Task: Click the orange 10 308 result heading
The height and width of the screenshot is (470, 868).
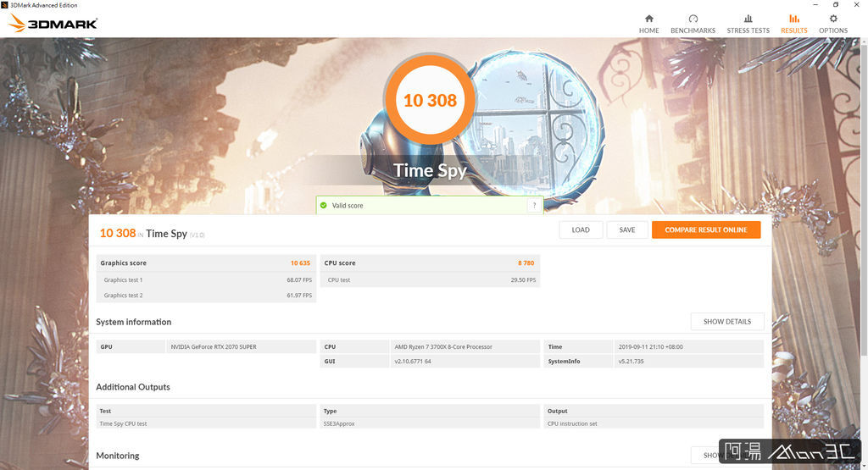Action: tap(117, 234)
